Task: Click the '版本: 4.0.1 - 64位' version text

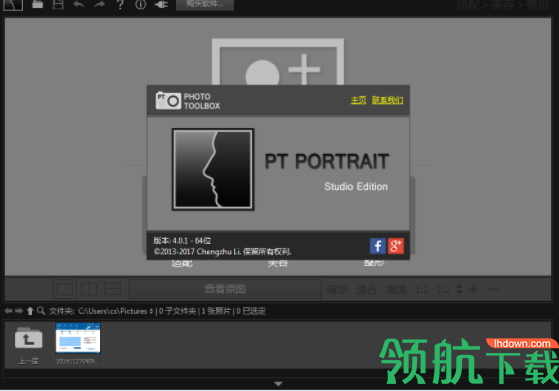Action: pos(182,241)
